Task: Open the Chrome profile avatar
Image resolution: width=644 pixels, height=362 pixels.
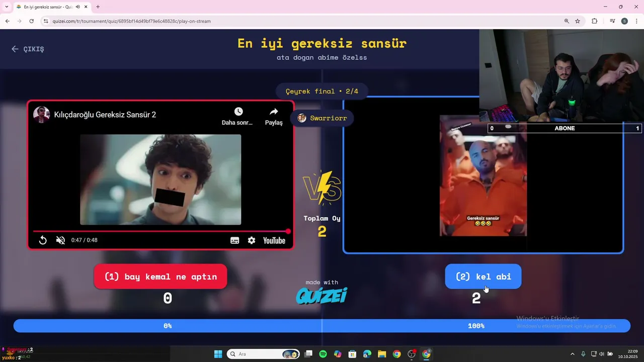Action: pos(624,21)
